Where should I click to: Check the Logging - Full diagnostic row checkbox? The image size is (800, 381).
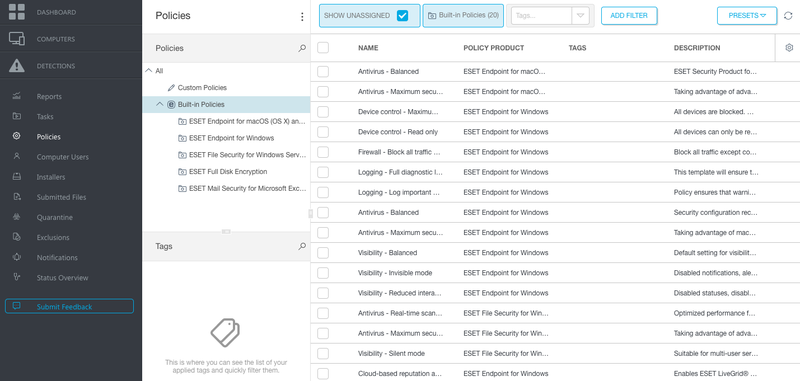click(x=323, y=172)
